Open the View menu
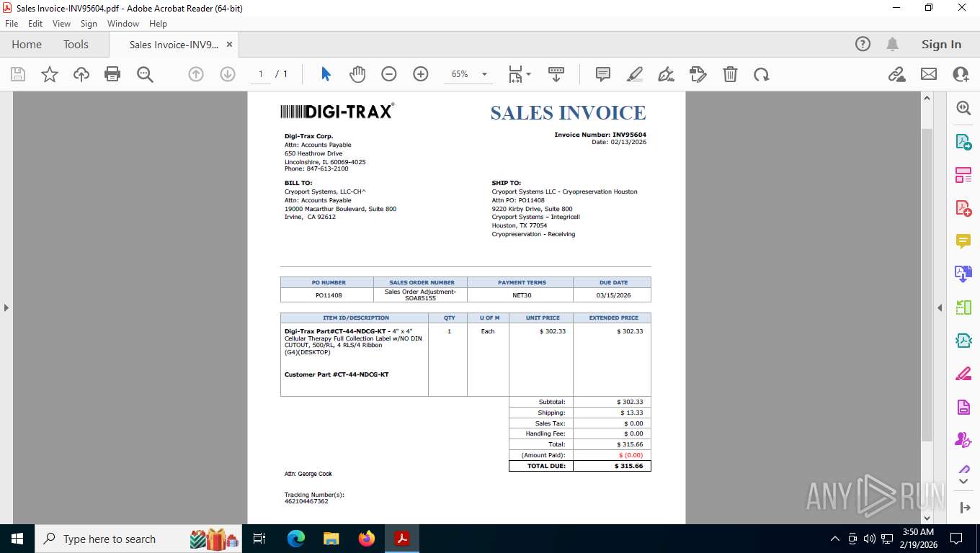Screen dimensions: 980x553 click(61, 24)
